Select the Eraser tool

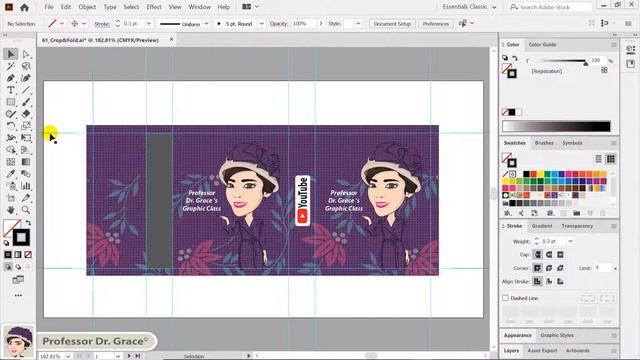(x=26, y=114)
